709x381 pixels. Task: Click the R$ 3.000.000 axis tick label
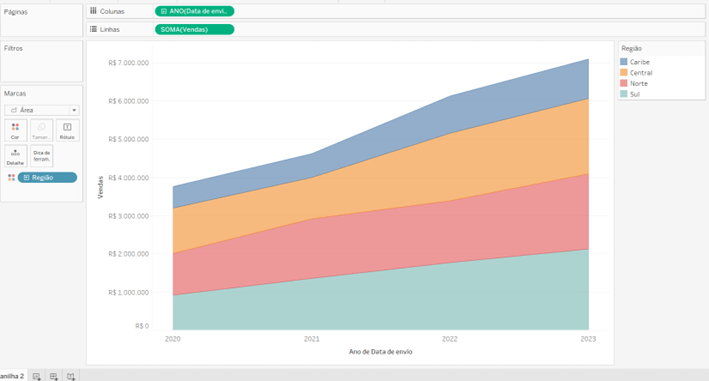pos(128,216)
